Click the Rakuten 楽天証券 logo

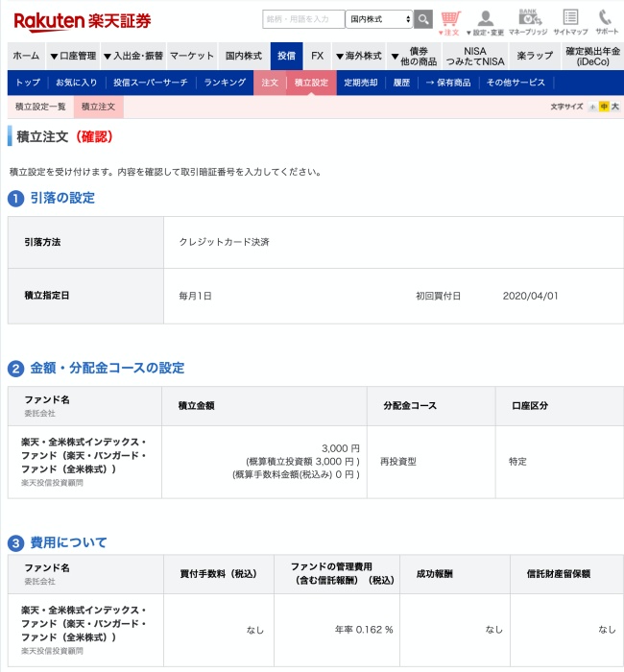click(x=83, y=21)
